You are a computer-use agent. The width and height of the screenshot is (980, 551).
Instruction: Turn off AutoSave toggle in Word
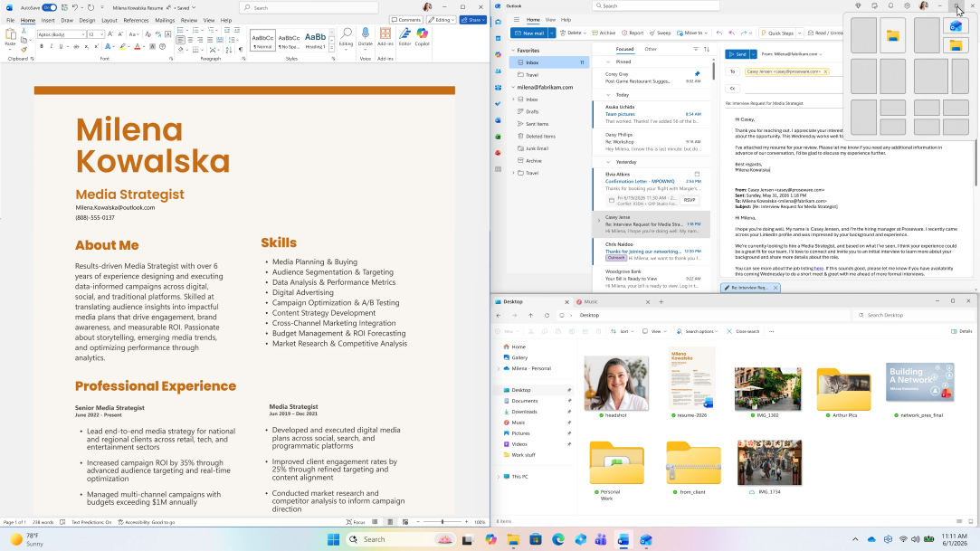tap(50, 7)
